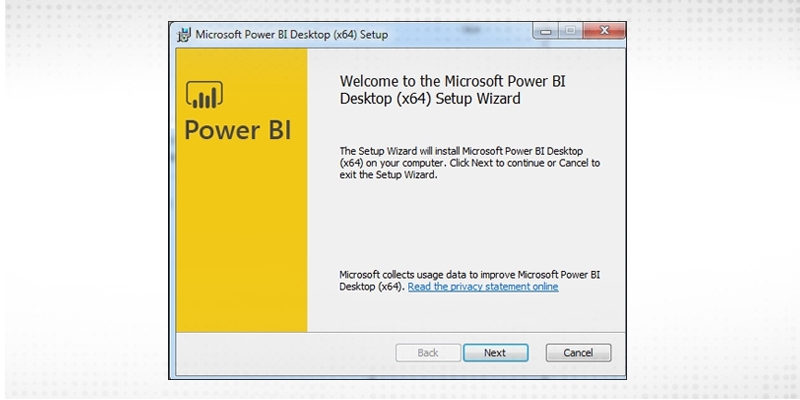Close the Setup wizard window
Screen dimensions: 800x400
(604, 31)
